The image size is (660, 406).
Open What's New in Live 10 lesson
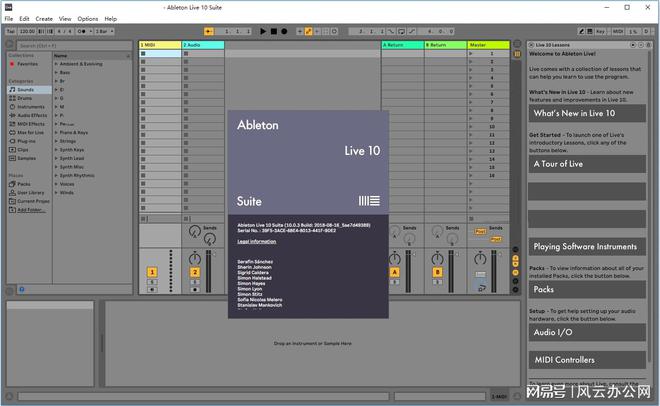(x=587, y=113)
